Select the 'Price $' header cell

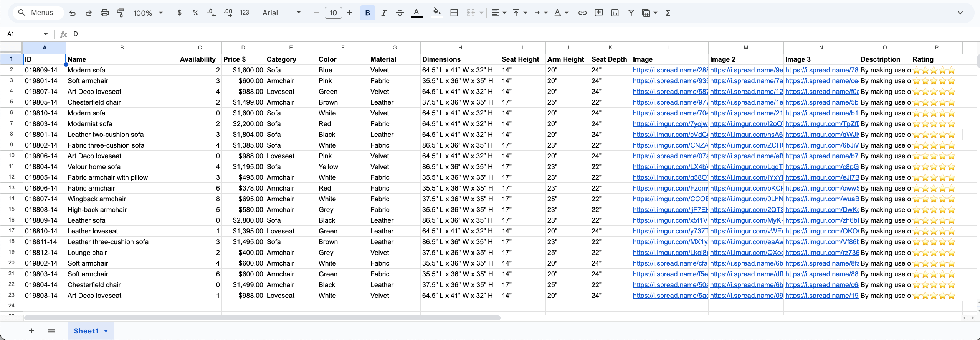click(243, 59)
